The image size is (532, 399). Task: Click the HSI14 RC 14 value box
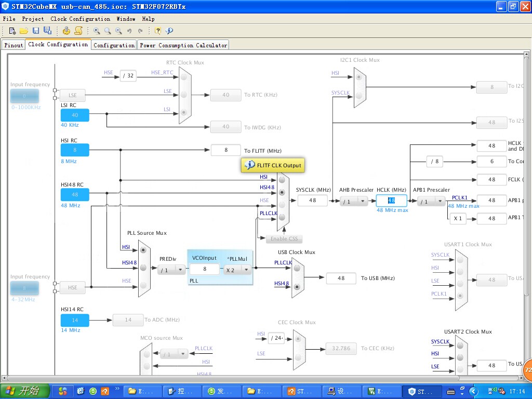(75, 320)
